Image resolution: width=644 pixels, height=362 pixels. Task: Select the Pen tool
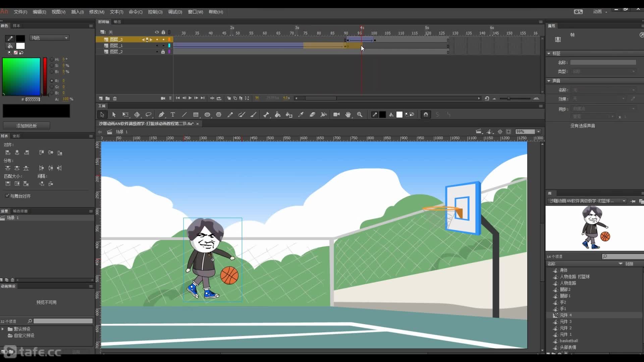(161, 115)
